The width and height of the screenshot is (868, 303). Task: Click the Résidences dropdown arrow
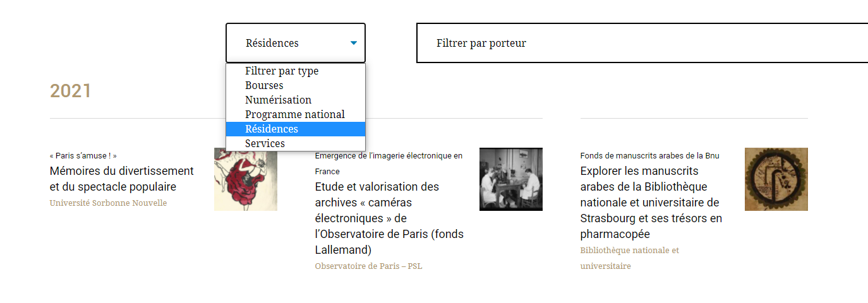click(354, 43)
